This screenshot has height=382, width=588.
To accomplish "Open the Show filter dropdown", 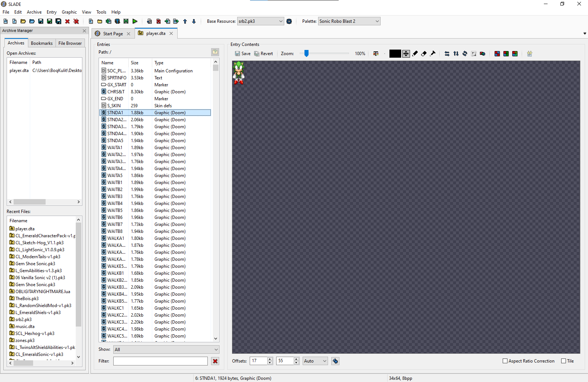I will [166, 350].
